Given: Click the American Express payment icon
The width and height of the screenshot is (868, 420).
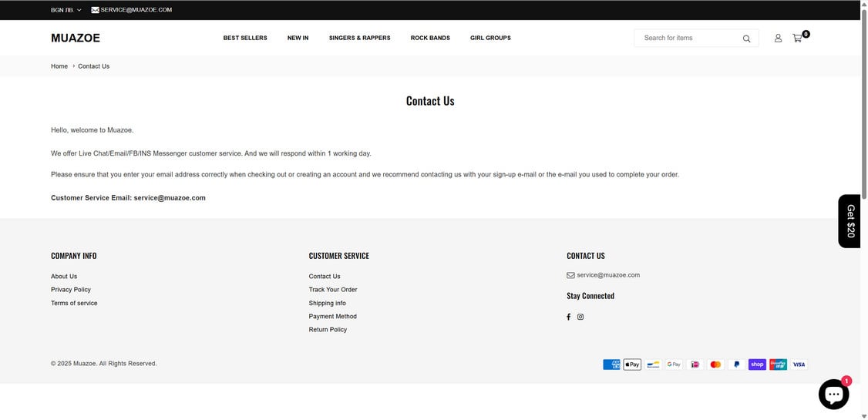Looking at the screenshot, I should click(611, 365).
